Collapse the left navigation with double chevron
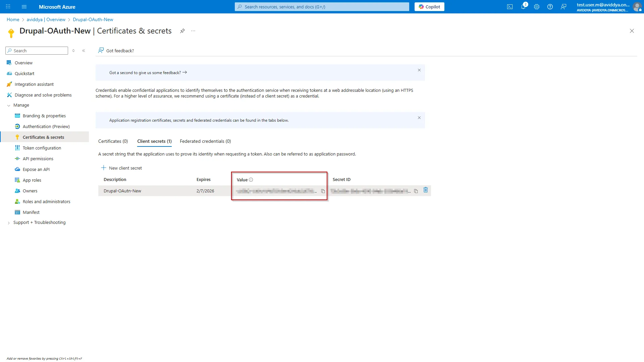This screenshot has width=644, height=362. click(x=84, y=51)
